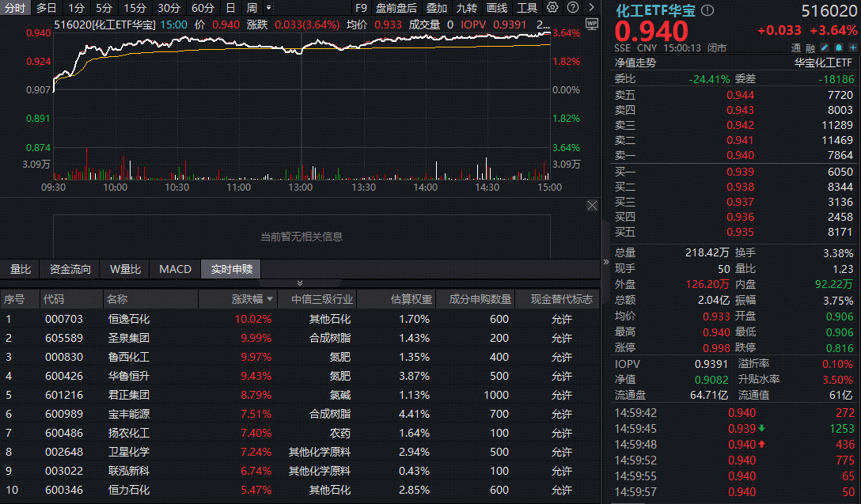Toggle the 九转 indicator
The width and height of the screenshot is (861, 504).
point(466,8)
